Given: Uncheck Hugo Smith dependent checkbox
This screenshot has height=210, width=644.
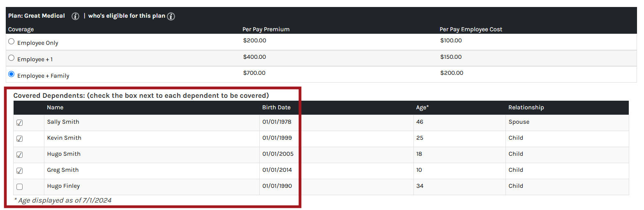Looking at the screenshot, I should (x=19, y=155).
